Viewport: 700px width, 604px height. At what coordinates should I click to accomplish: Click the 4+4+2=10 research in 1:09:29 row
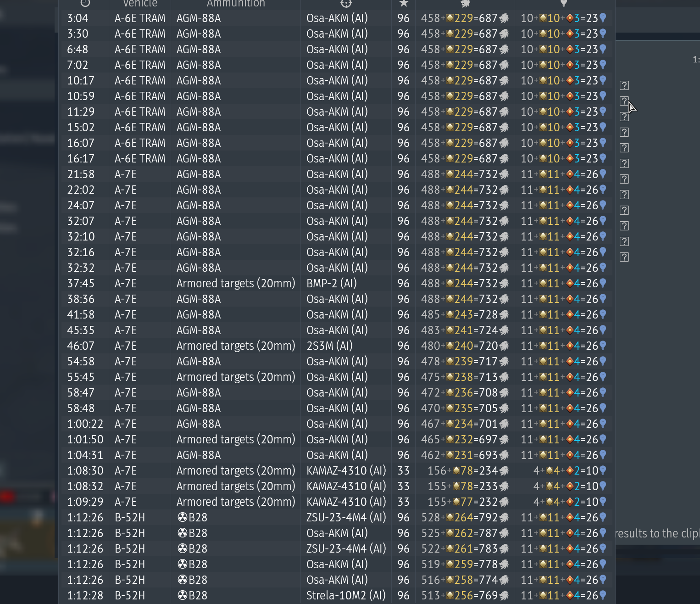pyautogui.click(x=570, y=502)
